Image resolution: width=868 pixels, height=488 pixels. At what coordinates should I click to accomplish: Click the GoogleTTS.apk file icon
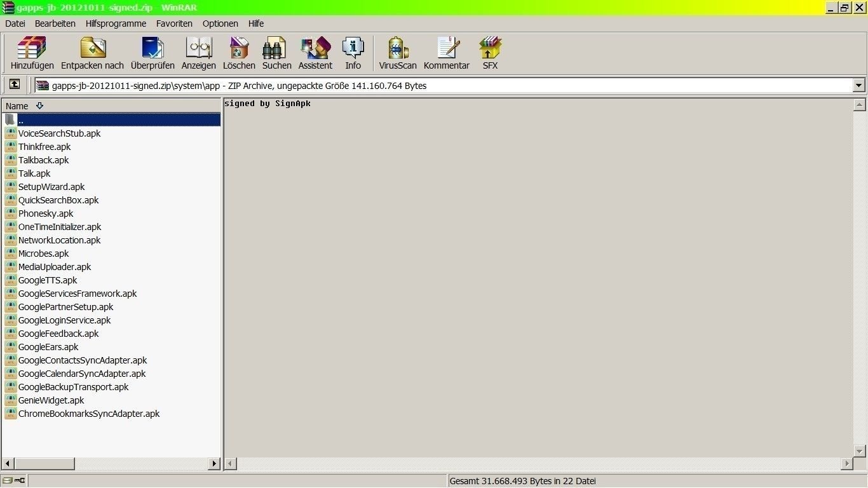[x=11, y=280]
